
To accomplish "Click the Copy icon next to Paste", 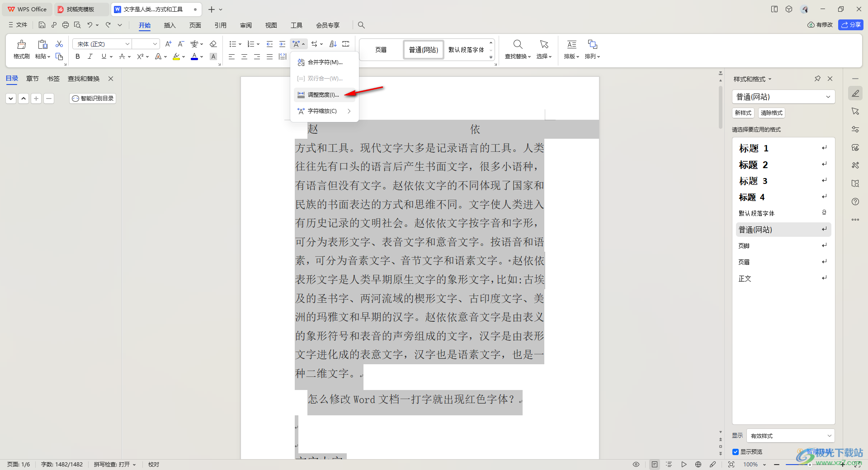I will pyautogui.click(x=59, y=56).
